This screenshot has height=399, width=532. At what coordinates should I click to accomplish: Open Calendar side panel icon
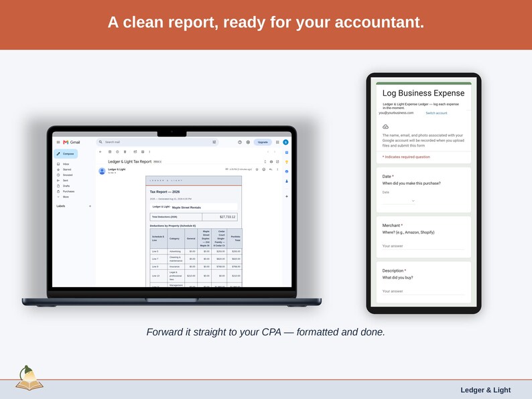coord(287,153)
